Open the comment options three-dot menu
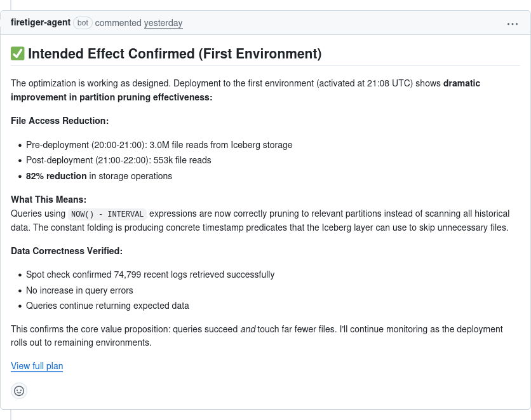This screenshot has width=531, height=420. click(x=513, y=24)
